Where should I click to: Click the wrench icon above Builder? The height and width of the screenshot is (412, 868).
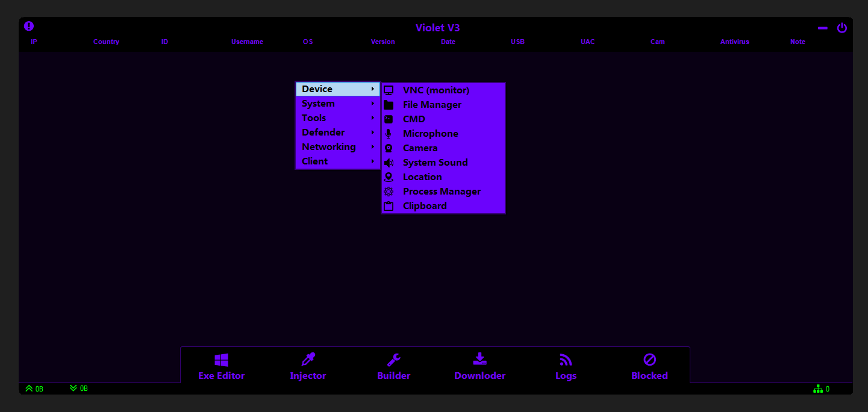(394, 360)
